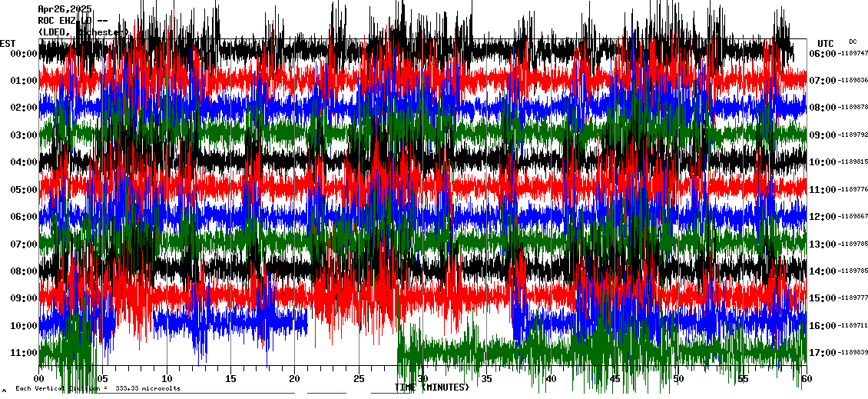
Task: Click the TIME (MINUTES) axis title
Action: click(432, 387)
